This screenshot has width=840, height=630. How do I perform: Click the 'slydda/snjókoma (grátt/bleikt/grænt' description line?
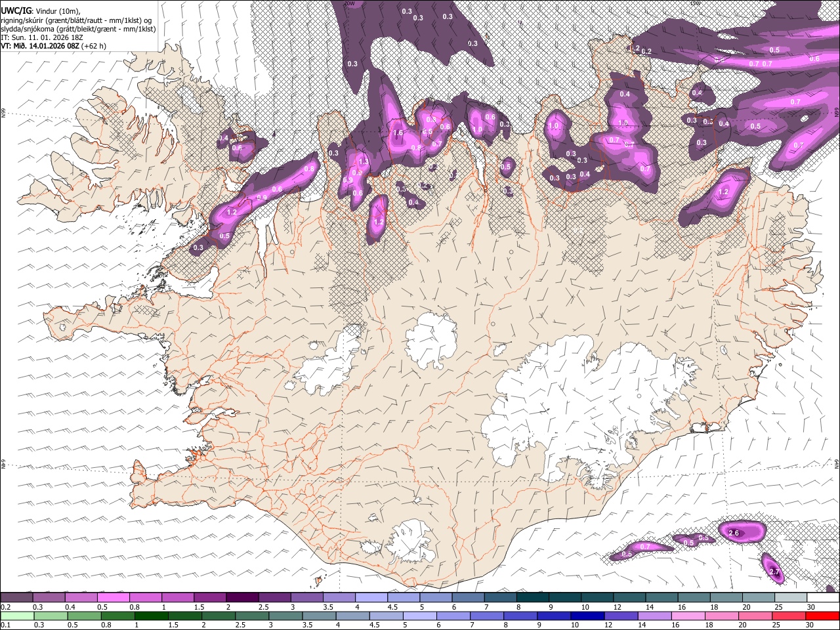[x=78, y=29]
